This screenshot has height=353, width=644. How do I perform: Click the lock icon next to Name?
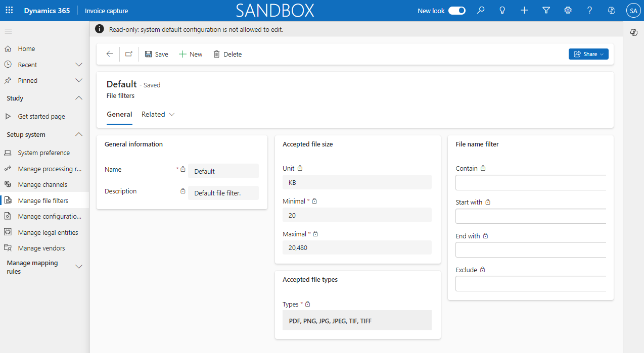pyautogui.click(x=182, y=169)
